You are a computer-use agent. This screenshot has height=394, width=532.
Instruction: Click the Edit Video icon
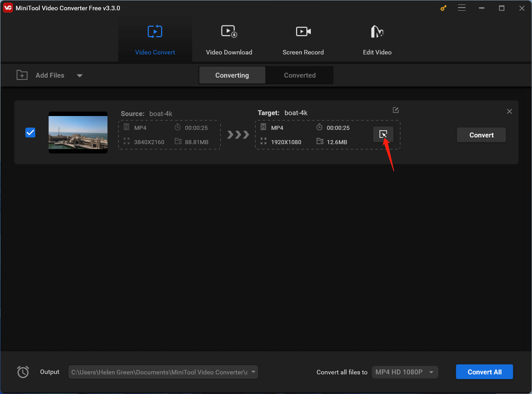tap(377, 32)
